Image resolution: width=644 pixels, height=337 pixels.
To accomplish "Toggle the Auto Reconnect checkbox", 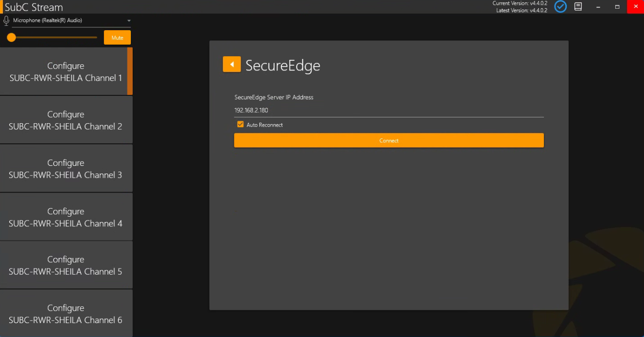I will (x=241, y=125).
